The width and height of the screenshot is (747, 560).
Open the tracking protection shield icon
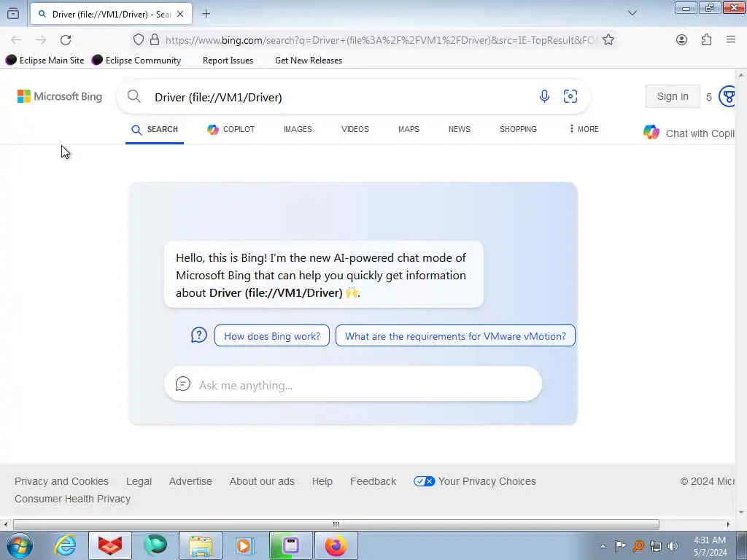click(138, 39)
